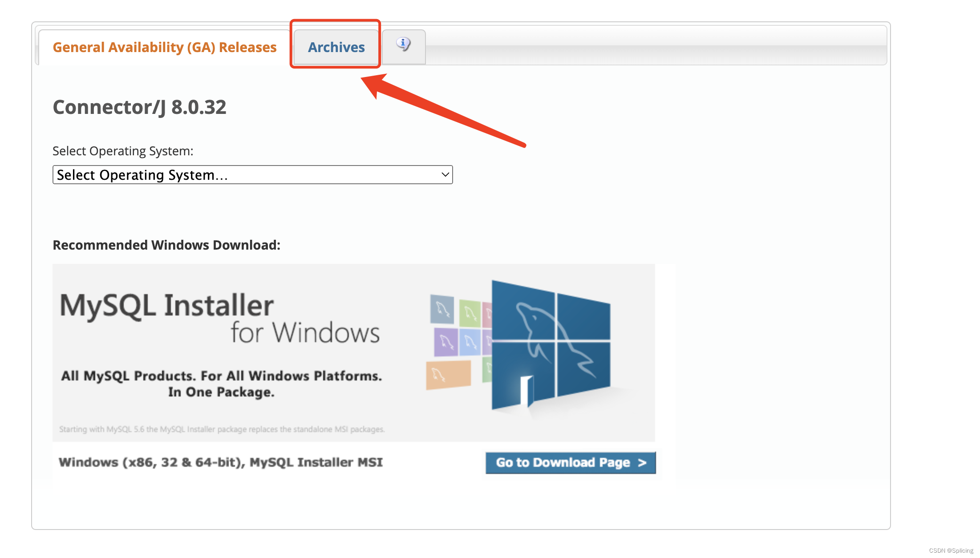Screen dimensions: 980x558
Task: Click the Windows logo with dolphin graphic
Action: 551,345
